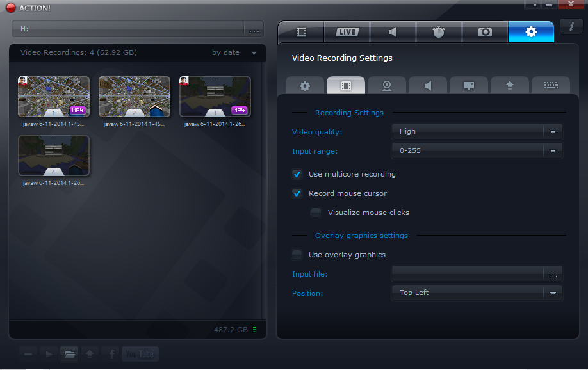The image size is (588, 370).
Task: Click MP4 badge on recording 3
Action: pos(239,110)
